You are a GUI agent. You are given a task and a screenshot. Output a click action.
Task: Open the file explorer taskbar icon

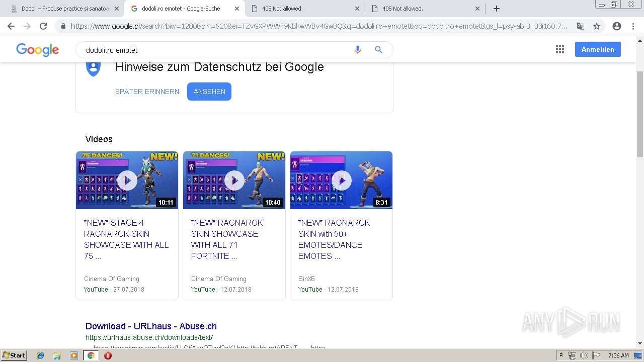[57, 355]
